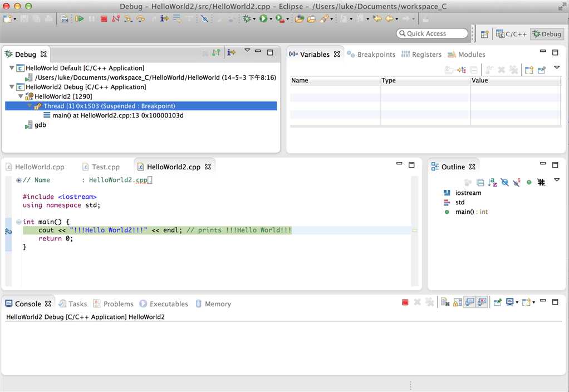Viewport: 569px width, 392px height.
Task: Toggle Instruction Stepping Mode in main toolbar
Action: pyautogui.click(x=164, y=18)
